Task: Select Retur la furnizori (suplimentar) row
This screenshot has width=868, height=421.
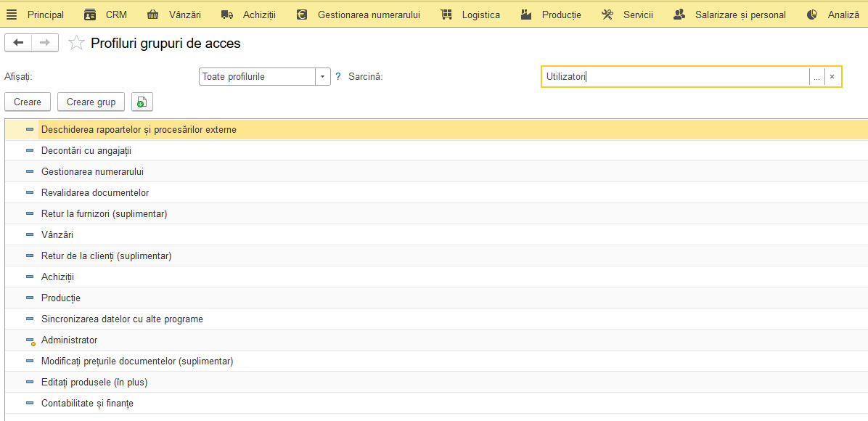Action: 436,214
